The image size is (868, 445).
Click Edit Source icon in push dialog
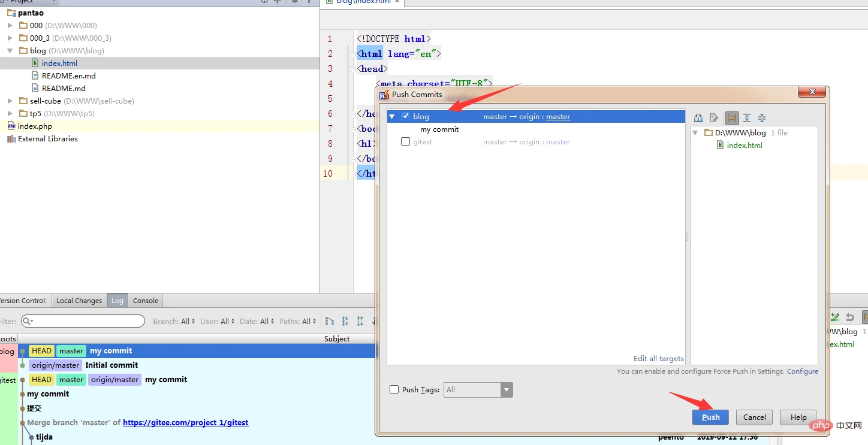click(714, 118)
